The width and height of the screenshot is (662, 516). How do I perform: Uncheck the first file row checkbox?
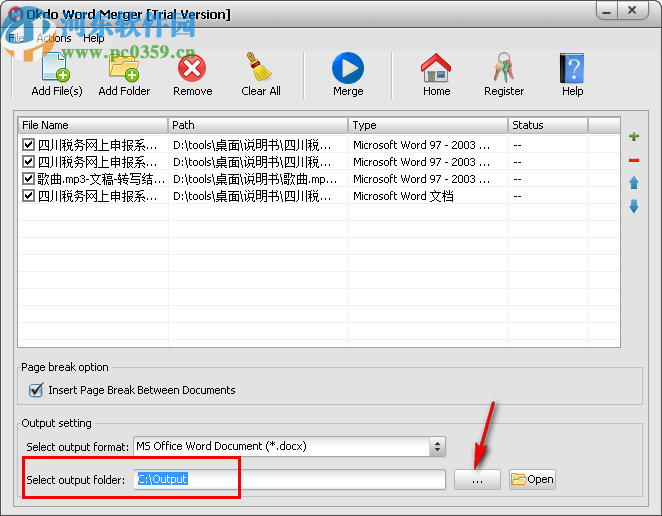click(28, 145)
